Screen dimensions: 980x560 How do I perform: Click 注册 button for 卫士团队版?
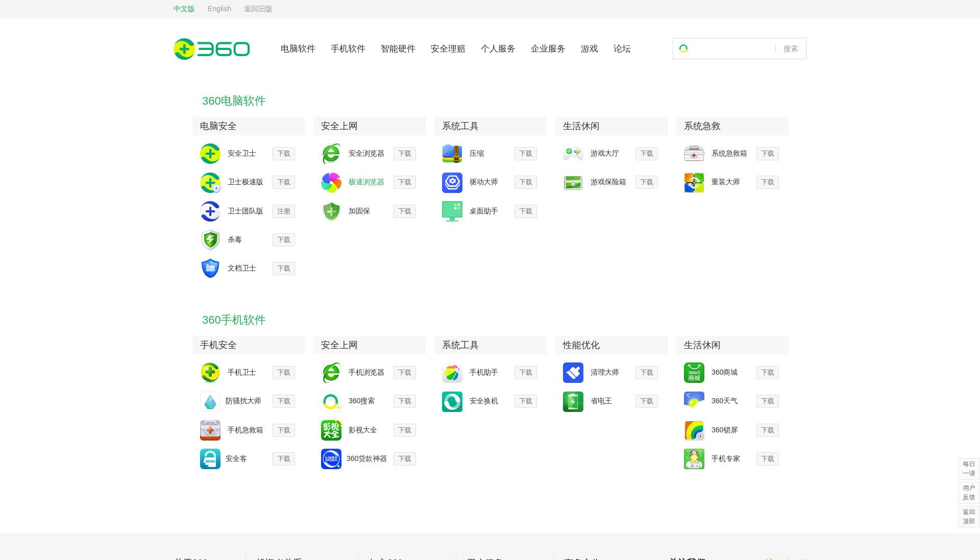tap(284, 211)
